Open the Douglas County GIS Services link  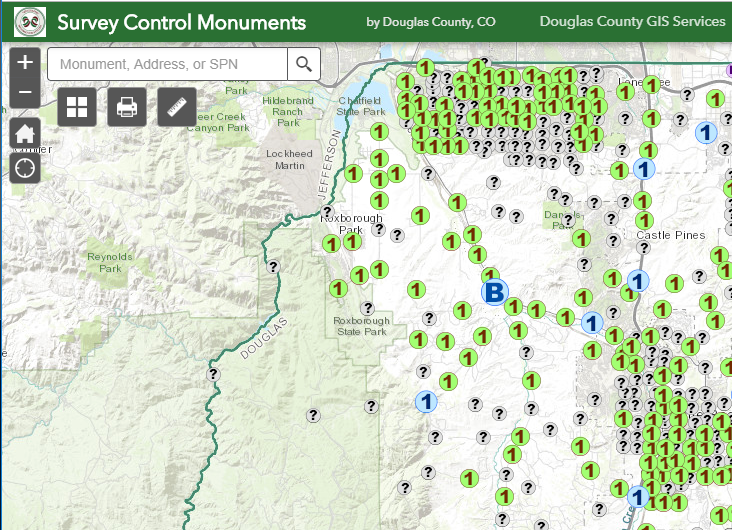point(632,21)
